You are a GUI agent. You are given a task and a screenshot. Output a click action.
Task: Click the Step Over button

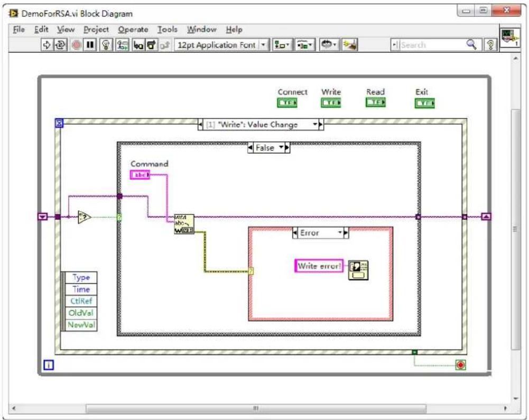pyautogui.click(x=151, y=45)
